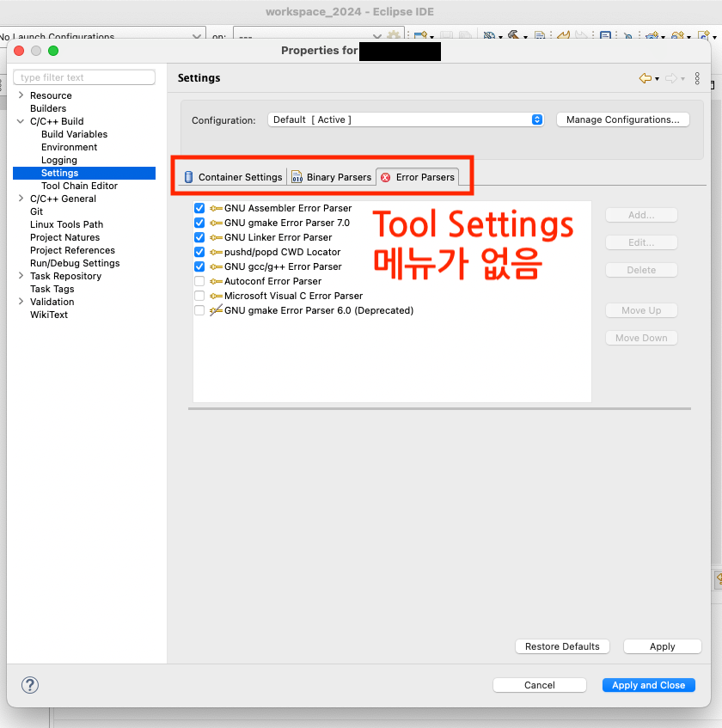Open the Build Variables page
This screenshot has height=728, width=722.
click(x=74, y=134)
